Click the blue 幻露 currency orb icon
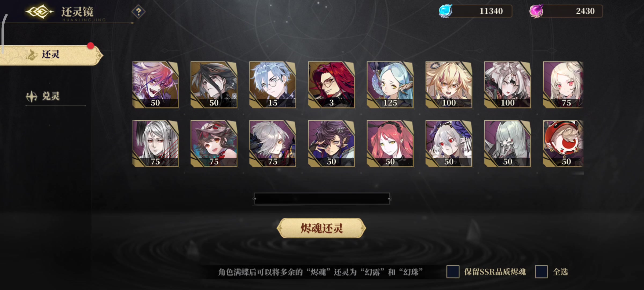Viewport: 644px width, 290px height. coord(445,11)
